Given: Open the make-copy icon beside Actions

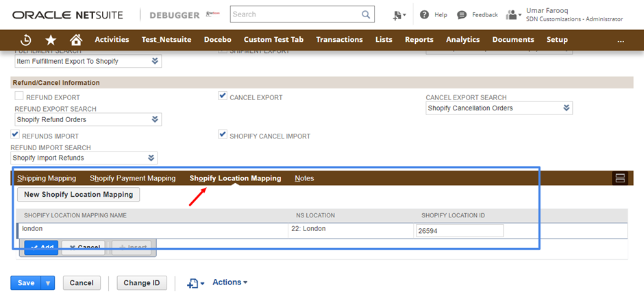Looking at the screenshot, I should pyautogui.click(x=195, y=283).
